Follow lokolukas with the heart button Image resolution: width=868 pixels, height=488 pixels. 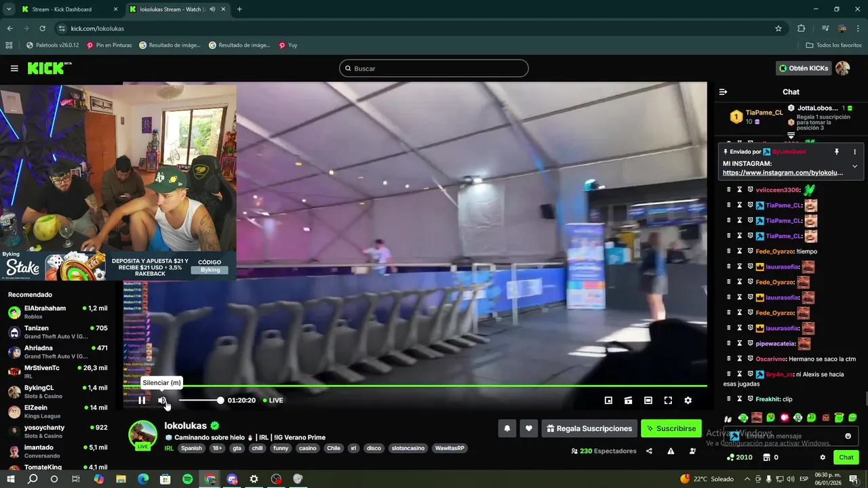(528, 428)
